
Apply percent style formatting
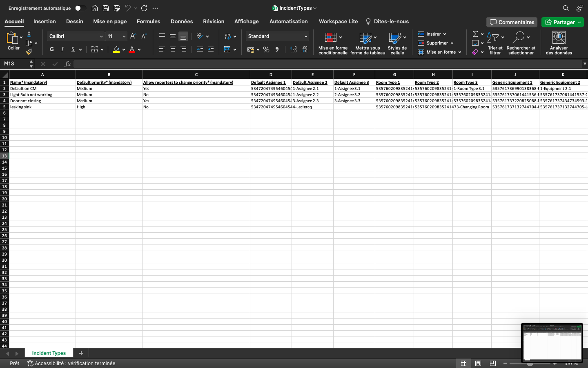point(266,49)
